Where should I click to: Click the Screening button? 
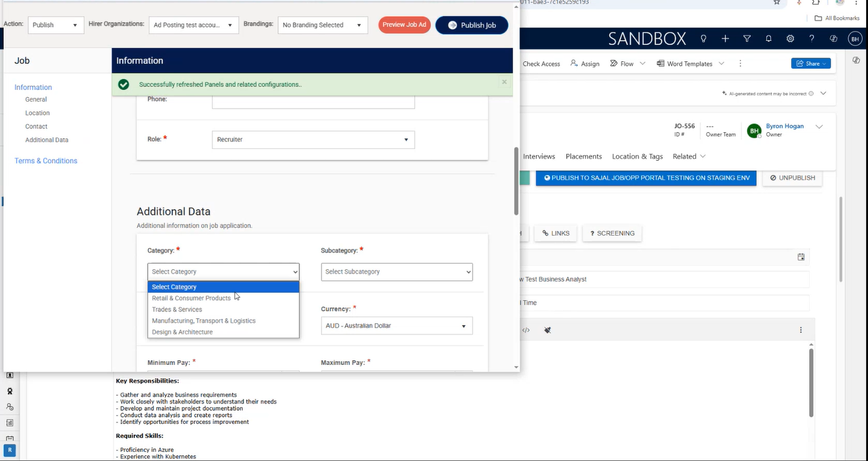click(612, 233)
